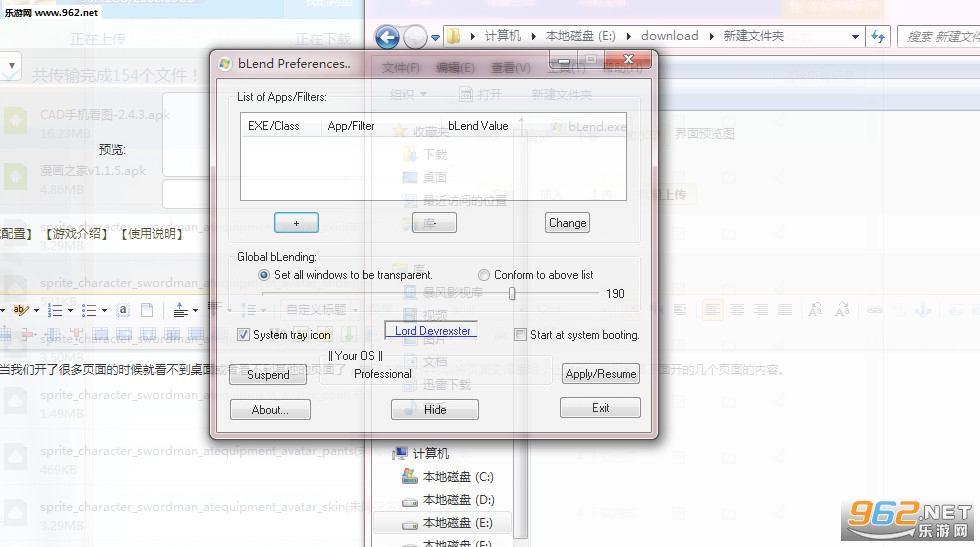Viewport: 980px width, 547px height.
Task: Click the blank page icon in editor toolbar
Action: (147, 309)
